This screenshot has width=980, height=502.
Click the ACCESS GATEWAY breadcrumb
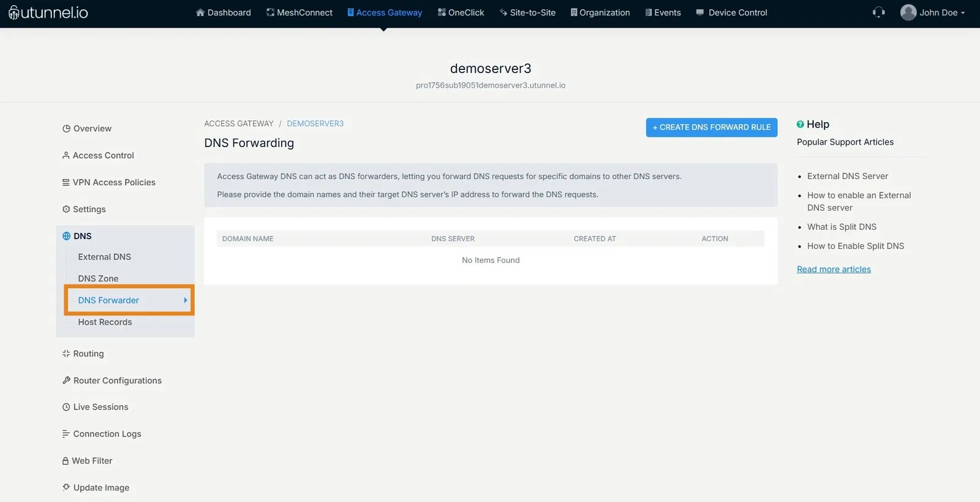click(239, 124)
